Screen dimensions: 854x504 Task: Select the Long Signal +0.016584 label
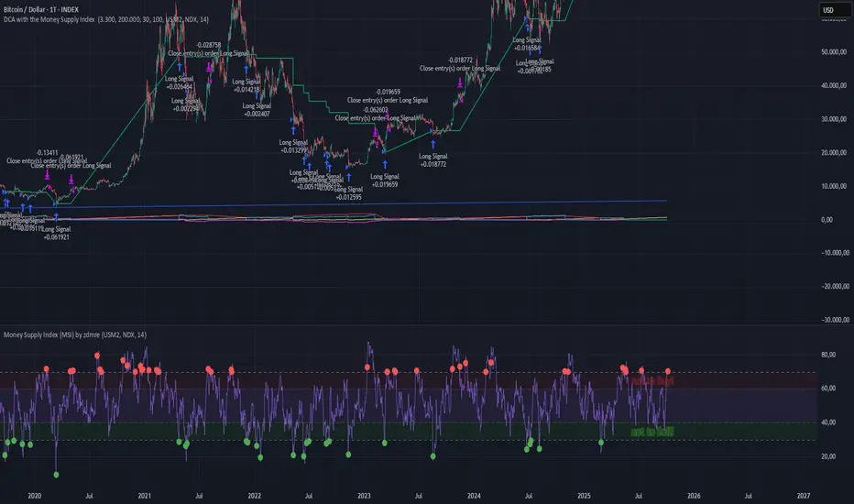[x=527, y=44]
